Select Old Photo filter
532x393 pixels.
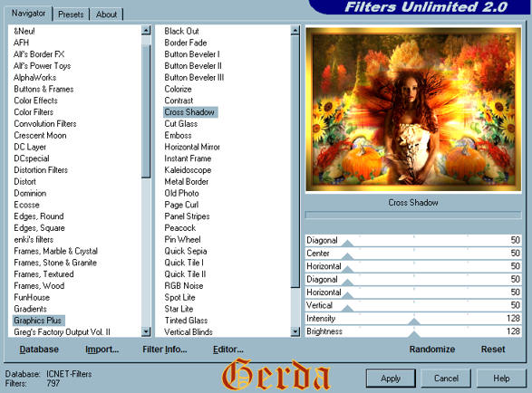pos(181,193)
